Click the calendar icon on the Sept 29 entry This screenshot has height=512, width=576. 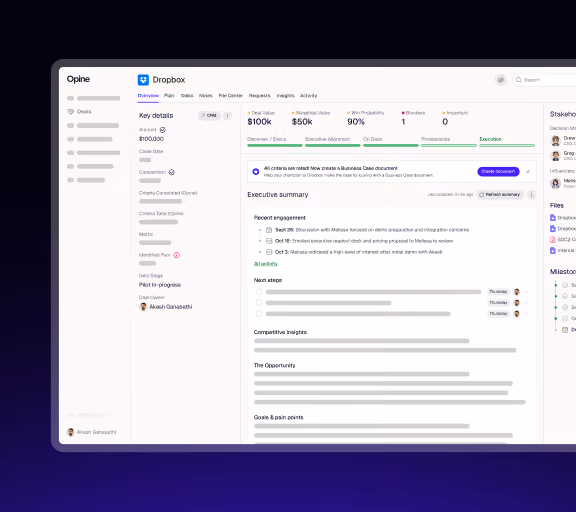tap(269, 230)
